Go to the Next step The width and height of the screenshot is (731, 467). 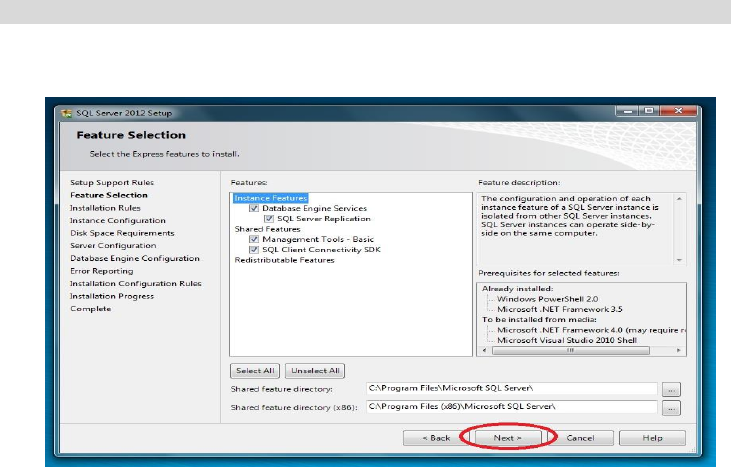(508, 438)
